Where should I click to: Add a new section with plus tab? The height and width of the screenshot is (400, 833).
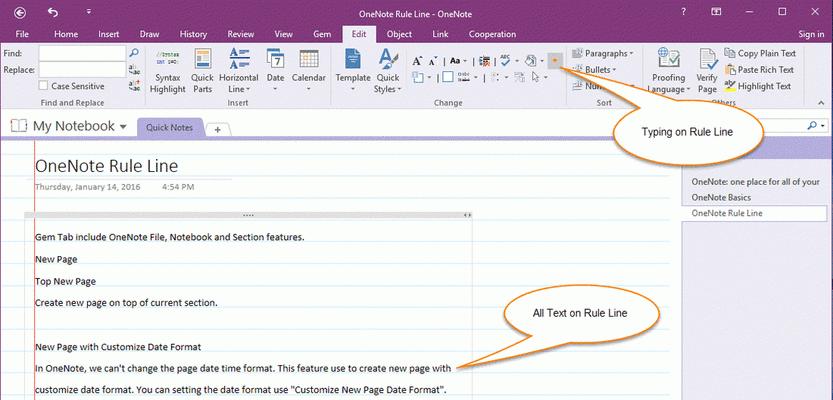pos(218,130)
